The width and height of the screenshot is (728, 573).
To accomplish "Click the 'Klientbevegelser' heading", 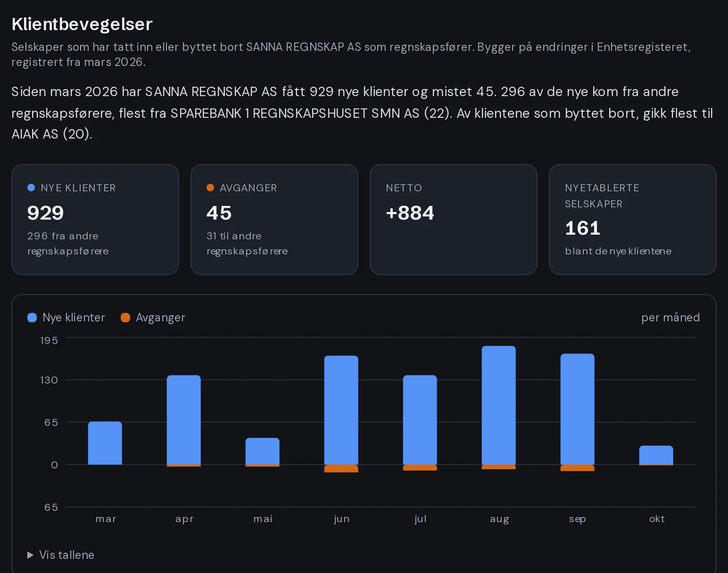I will tap(82, 24).
